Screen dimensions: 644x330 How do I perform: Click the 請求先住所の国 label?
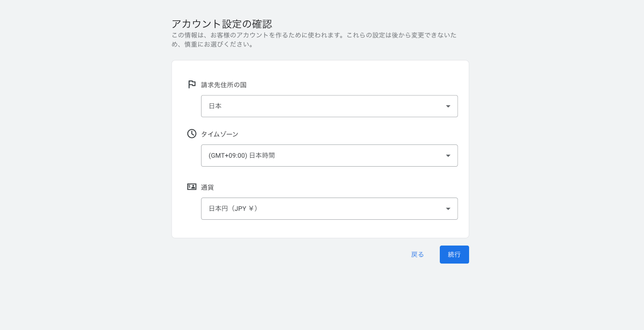tap(224, 85)
